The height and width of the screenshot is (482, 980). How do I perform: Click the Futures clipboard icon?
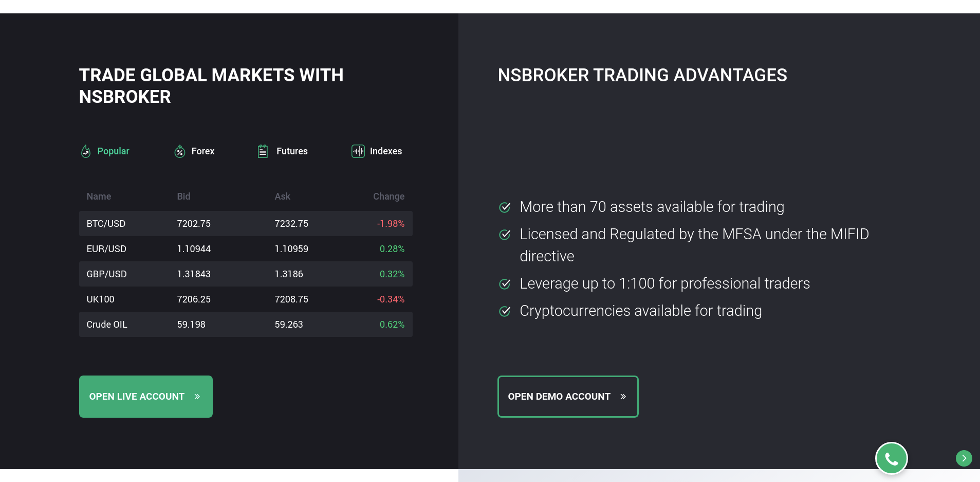(x=263, y=151)
